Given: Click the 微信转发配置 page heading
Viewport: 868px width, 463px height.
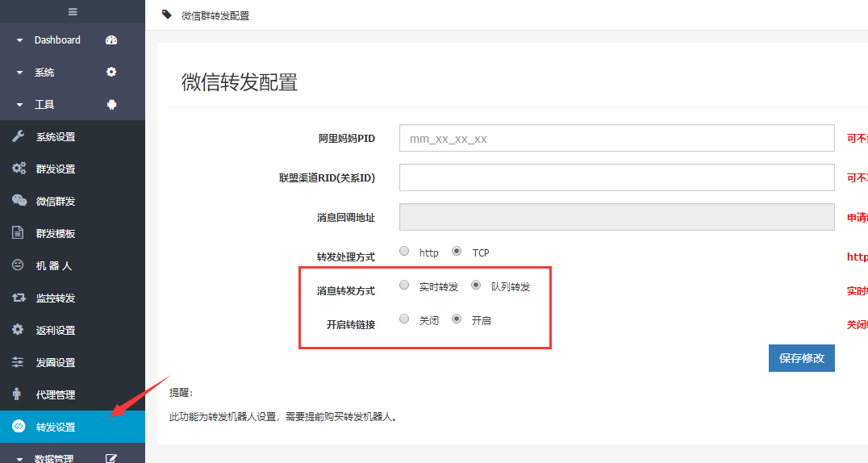Looking at the screenshot, I should click(x=240, y=82).
